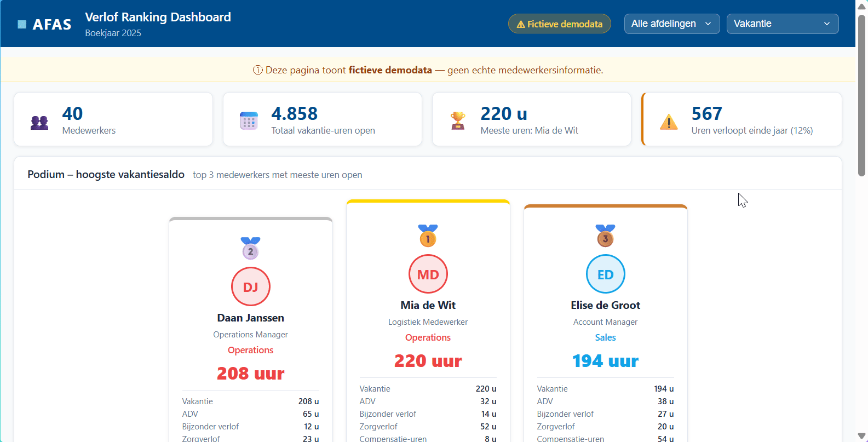Click ADV value 32 u in Mia's card

[x=488, y=401]
